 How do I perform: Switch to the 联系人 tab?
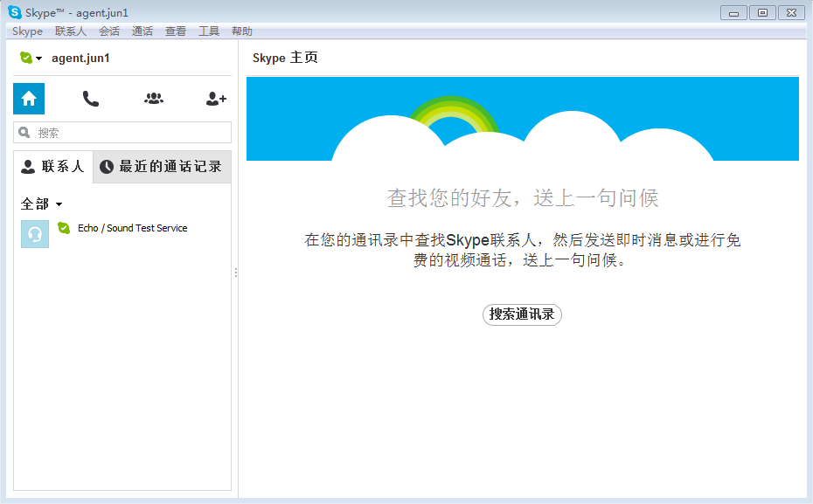click(52, 166)
